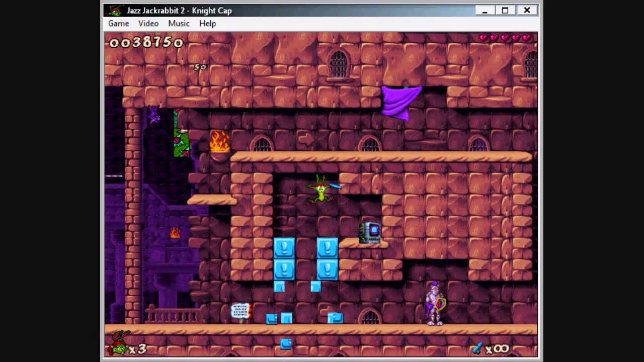
Task: Open the Game menu
Action: coord(119,24)
